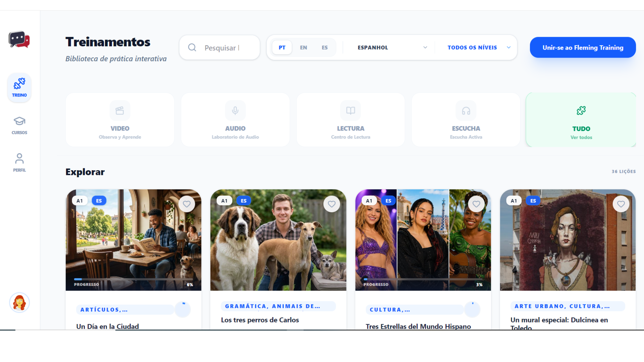Click ES badge on dogs card
The image size is (644, 362).
[x=244, y=201]
